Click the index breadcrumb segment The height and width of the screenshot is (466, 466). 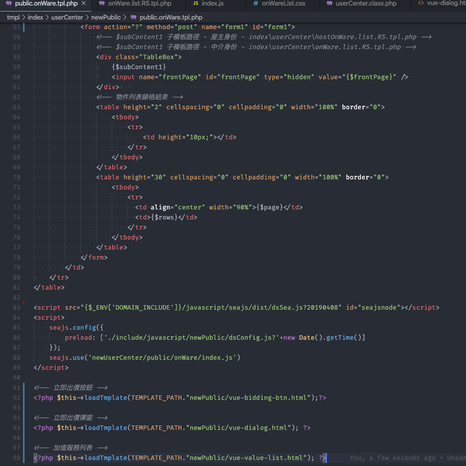coord(35,17)
